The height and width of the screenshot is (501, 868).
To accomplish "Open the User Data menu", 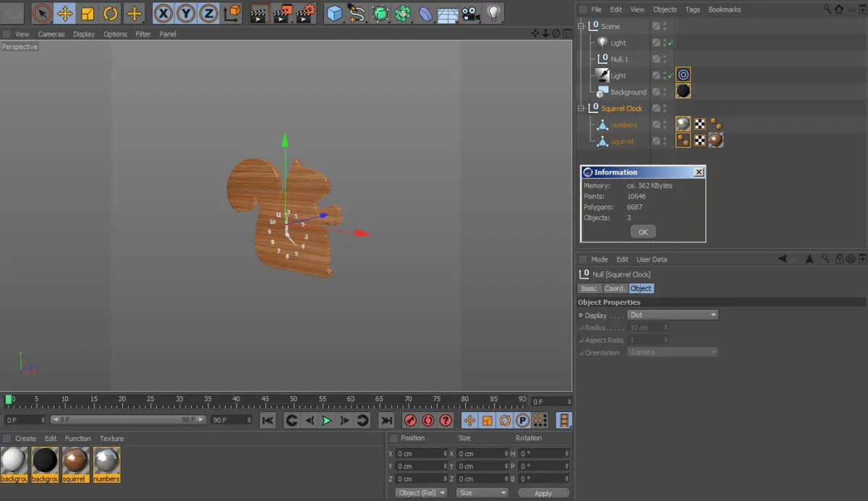I will 652,259.
